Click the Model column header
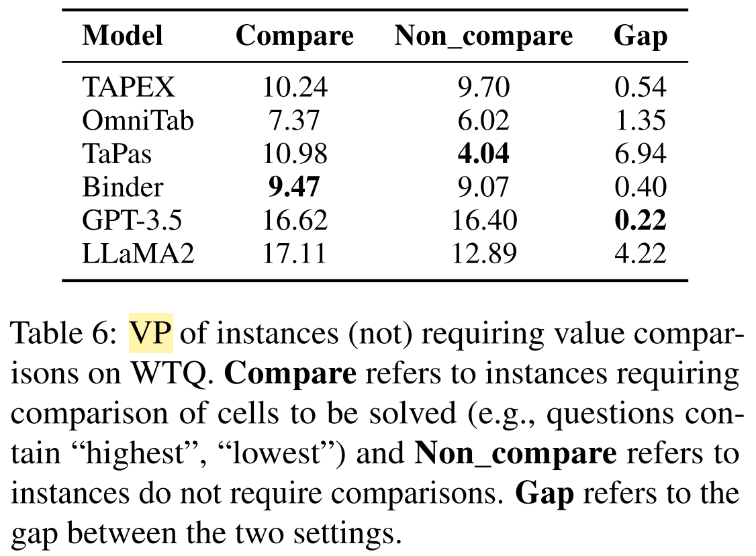The image size is (756, 556). point(122,36)
